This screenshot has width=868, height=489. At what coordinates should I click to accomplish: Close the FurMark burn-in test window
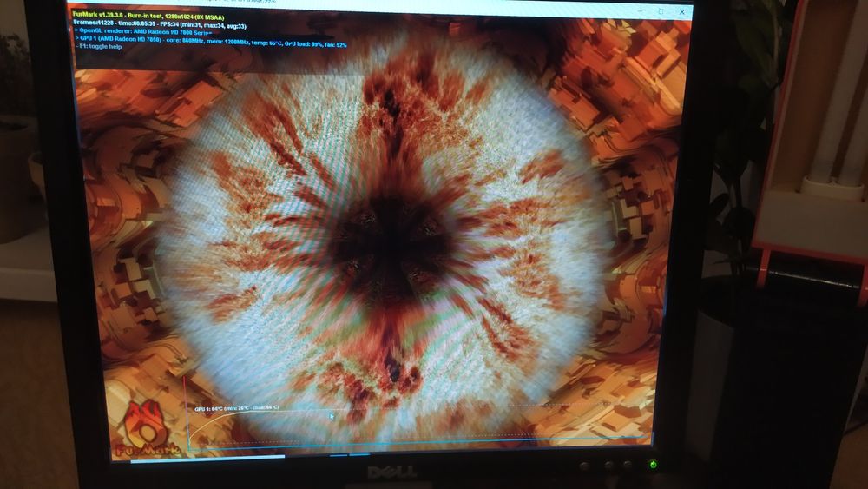click(682, 11)
